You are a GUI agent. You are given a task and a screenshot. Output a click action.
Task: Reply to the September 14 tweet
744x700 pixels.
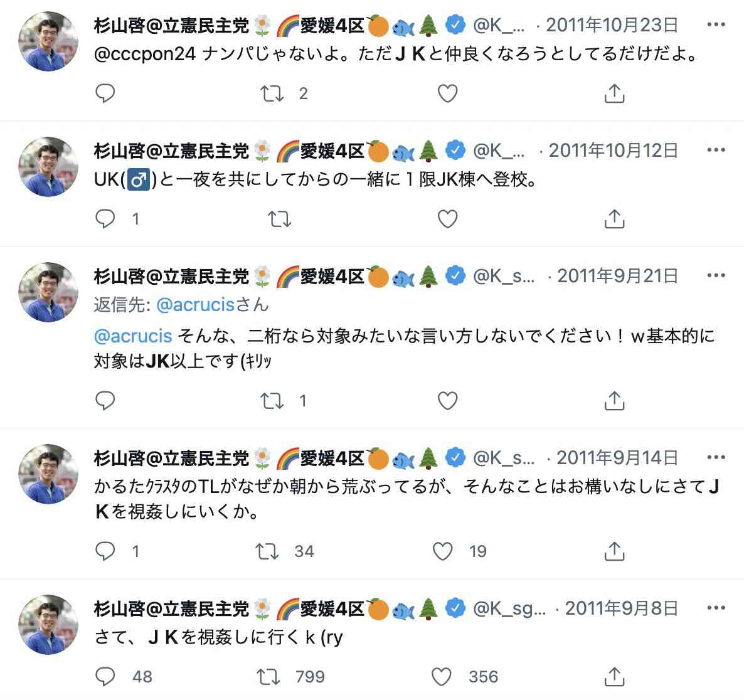[105, 551]
